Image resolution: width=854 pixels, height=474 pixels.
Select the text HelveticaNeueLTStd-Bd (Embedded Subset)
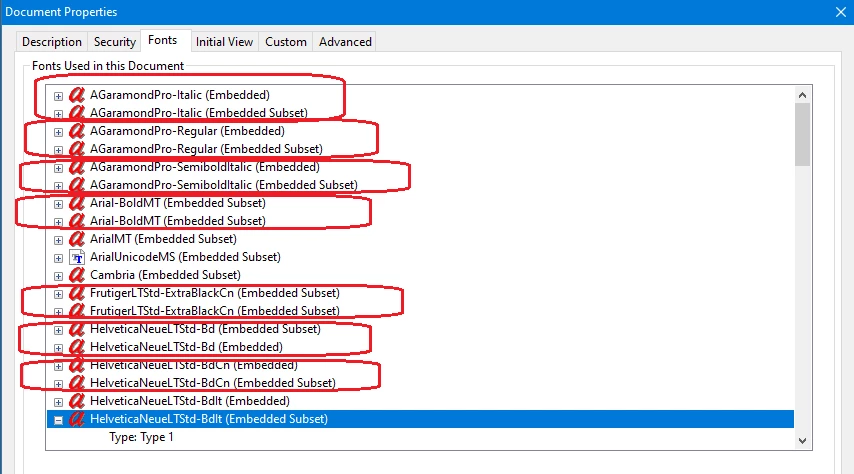coord(205,329)
